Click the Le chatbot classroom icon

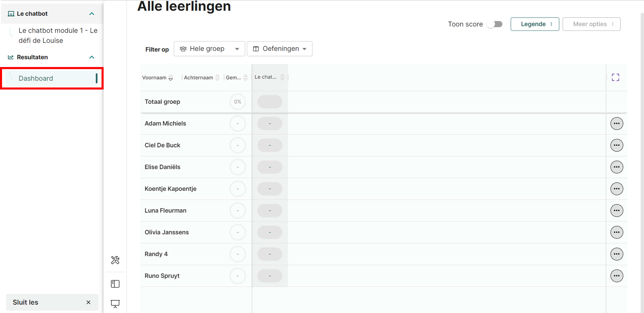coord(11,13)
